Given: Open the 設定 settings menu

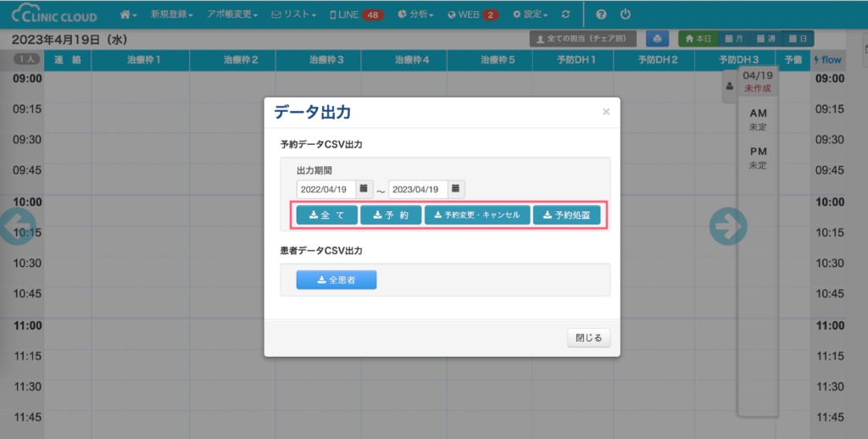Looking at the screenshot, I should (530, 14).
